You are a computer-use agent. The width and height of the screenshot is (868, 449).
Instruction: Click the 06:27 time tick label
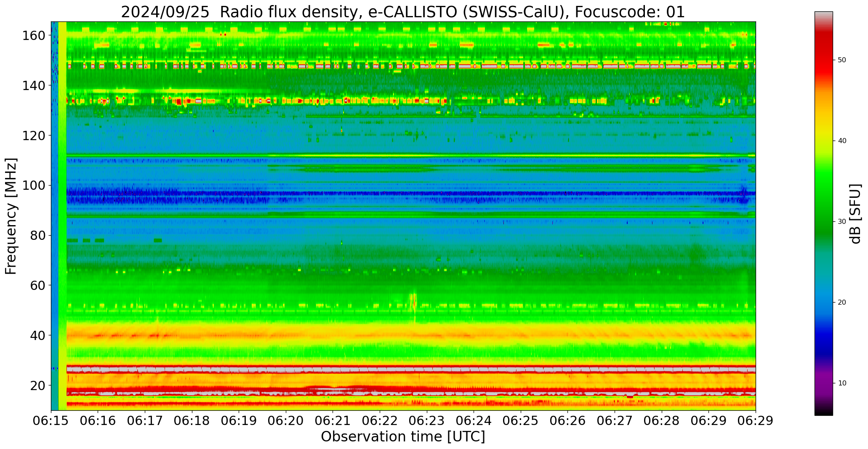pyautogui.click(x=615, y=421)
